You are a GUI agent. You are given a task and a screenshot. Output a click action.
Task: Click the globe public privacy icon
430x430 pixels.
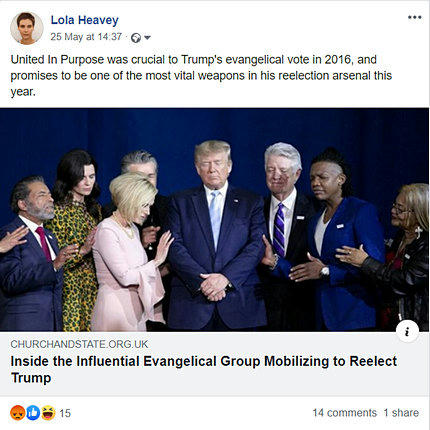[x=135, y=38]
